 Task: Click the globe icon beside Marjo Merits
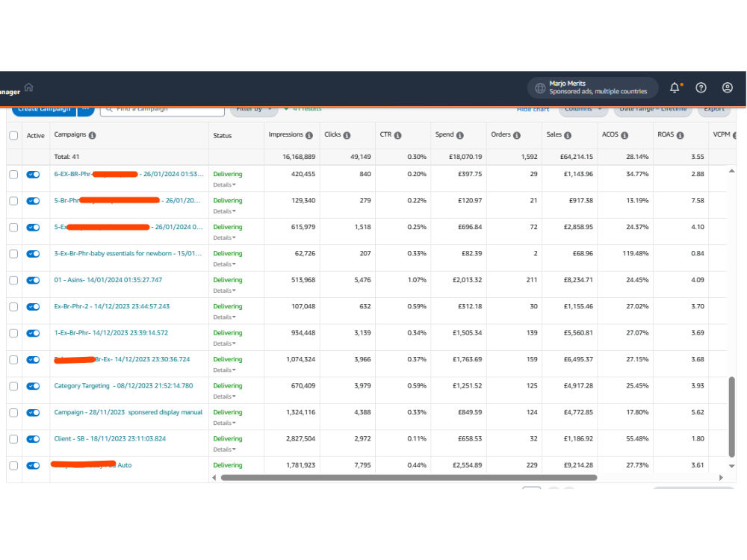pos(540,87)
